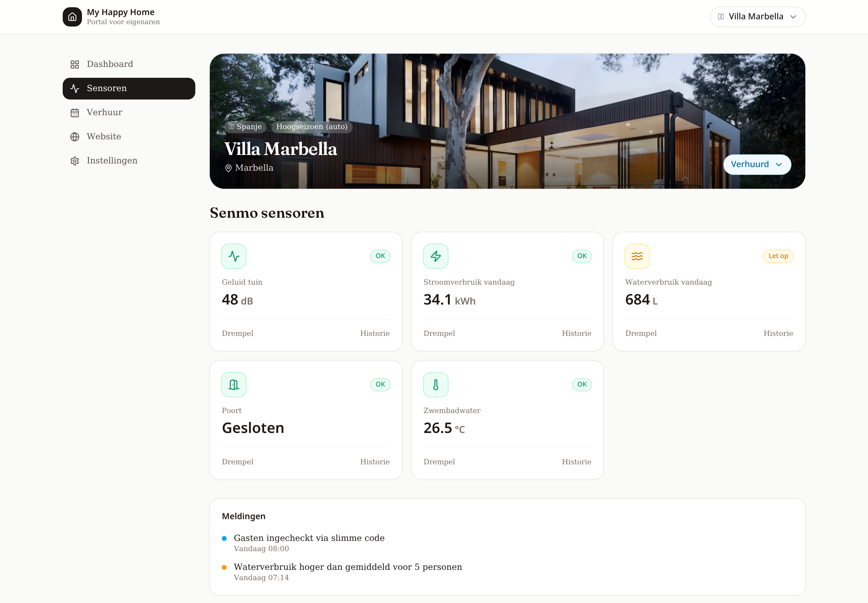Image resolution: width=868 pixels, height=603 pixels.
Task: Click the OK badge on Poort card
Action: [380, 384]
